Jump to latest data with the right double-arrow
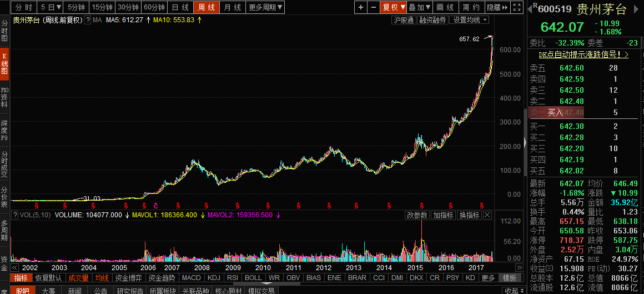The height and width of the screenshot is (294, 644). pyautogui.click(x=519, y=267)
